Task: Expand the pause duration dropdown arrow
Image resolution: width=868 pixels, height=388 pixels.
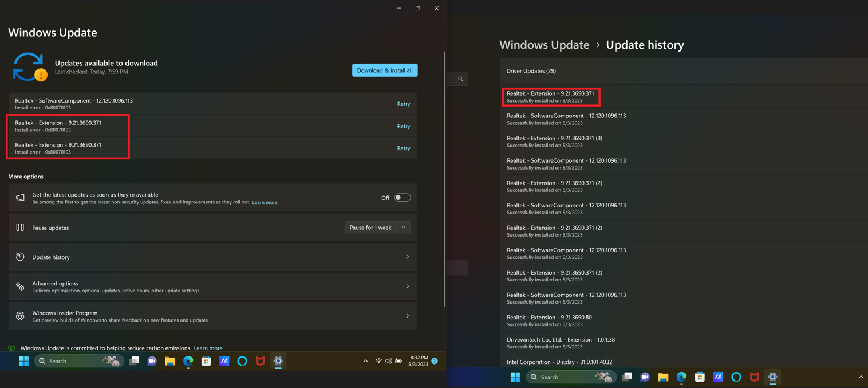Action: [404, 228]
